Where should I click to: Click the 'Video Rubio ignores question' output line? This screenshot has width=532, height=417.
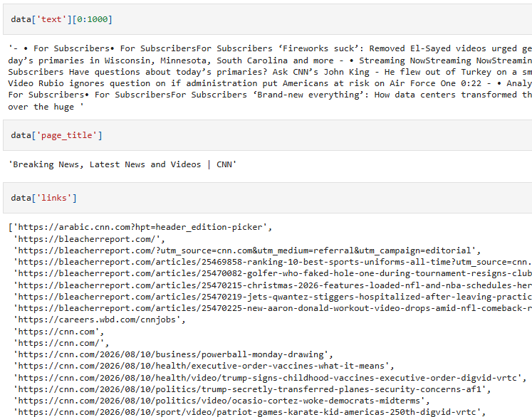pyautogui.click(x=270, y=83)
